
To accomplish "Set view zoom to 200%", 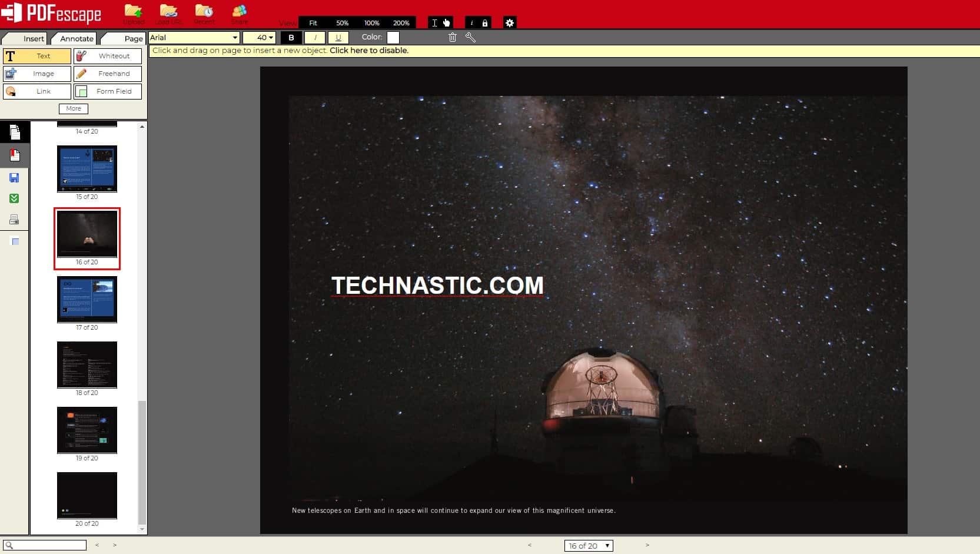I will click(401, 23).
